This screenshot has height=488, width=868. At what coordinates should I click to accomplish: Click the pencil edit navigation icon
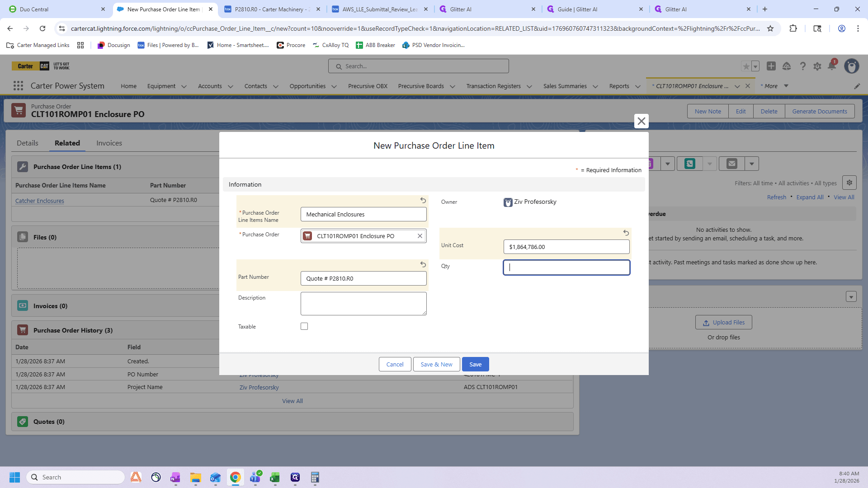(857, 86)
